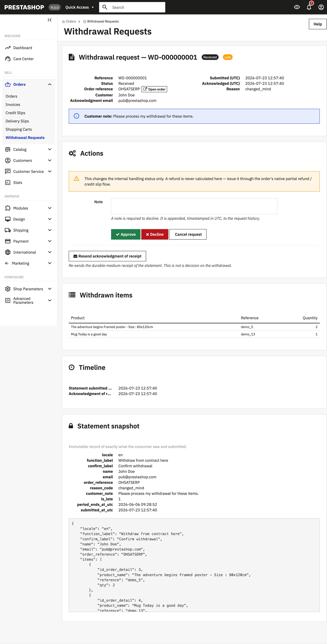Expand the Shipping menu chevron

[50, 230]
